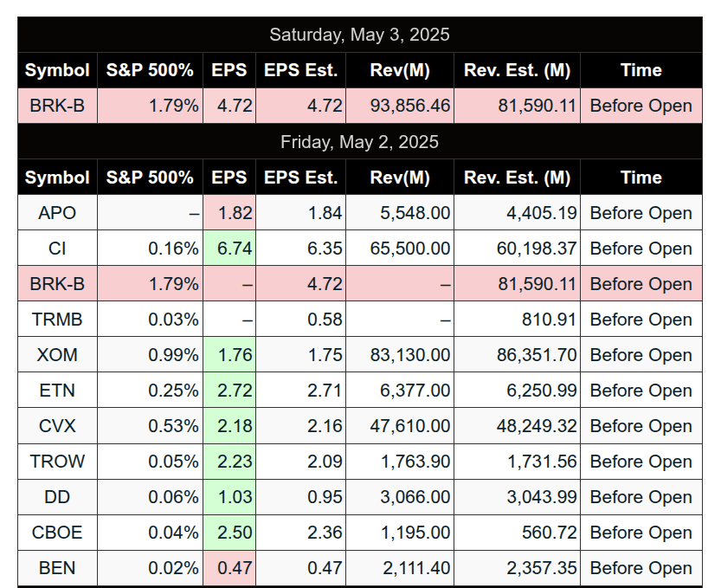The height and width of the screenshot is (588, 721).
Task: Click the Saturday, May 3, 2025 date header
Action: (x=359, y=35)
